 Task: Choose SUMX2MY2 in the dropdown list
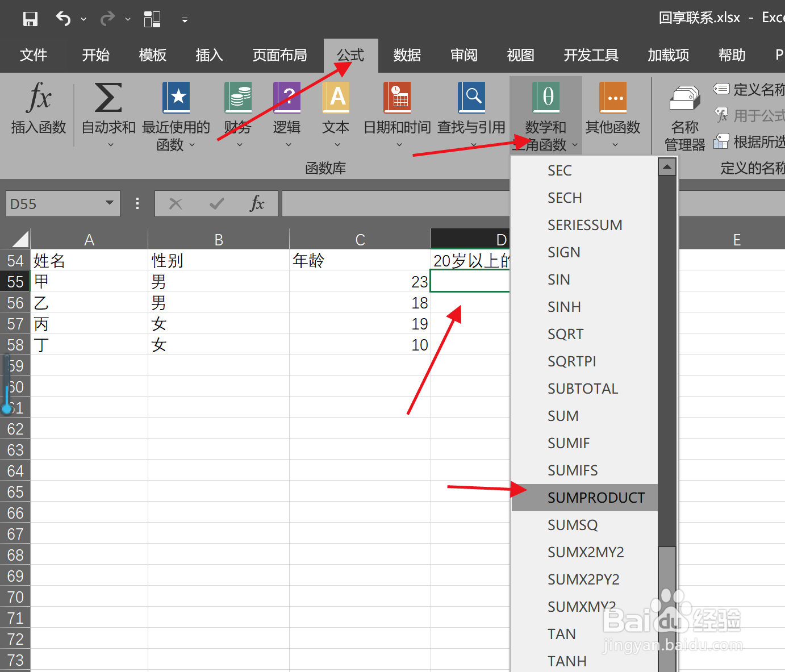[x=584, y=552]
